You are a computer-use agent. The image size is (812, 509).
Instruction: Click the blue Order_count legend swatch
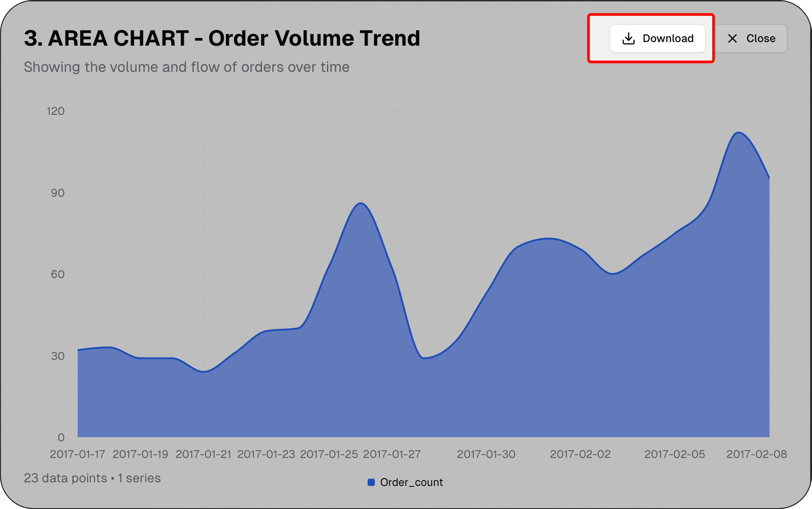pos(371,482)
